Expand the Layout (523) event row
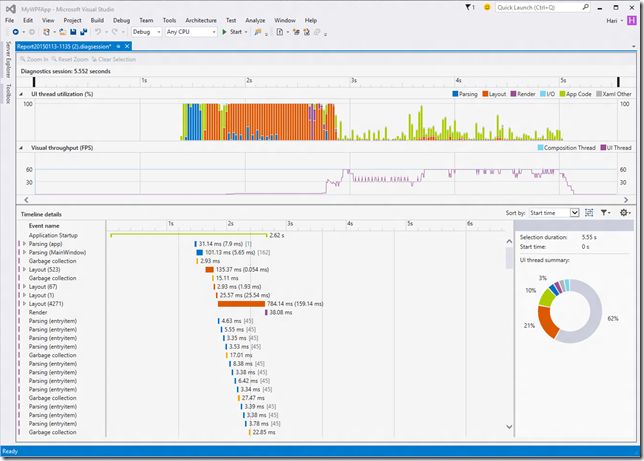 24,270
